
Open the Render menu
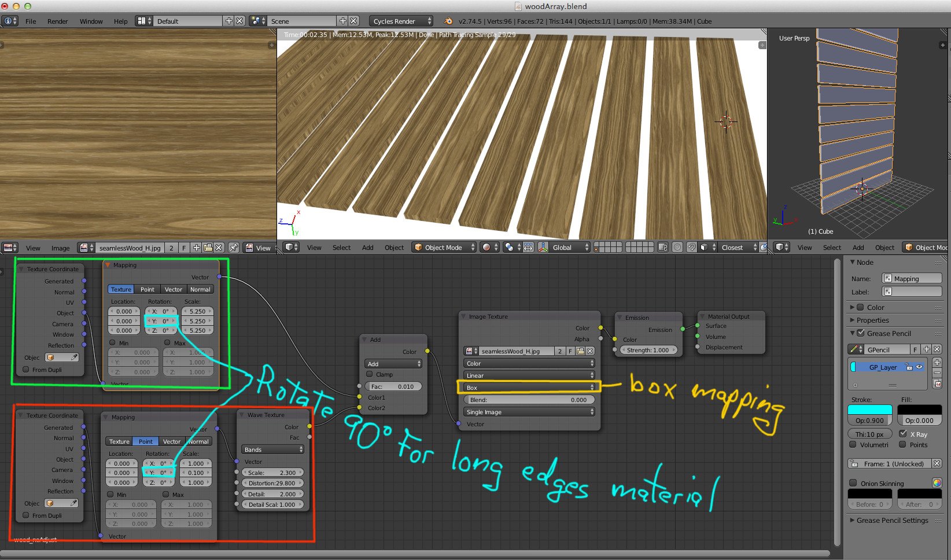click(57, 21)
